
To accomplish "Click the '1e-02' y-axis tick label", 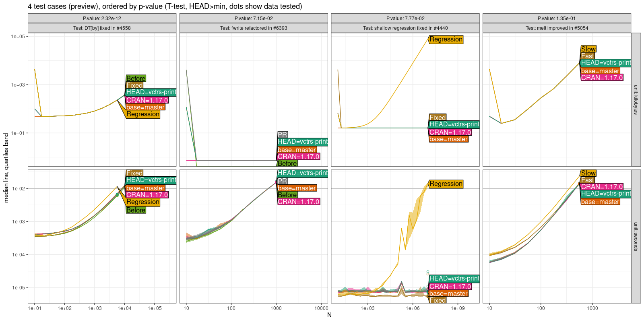I will click(19, 189).
